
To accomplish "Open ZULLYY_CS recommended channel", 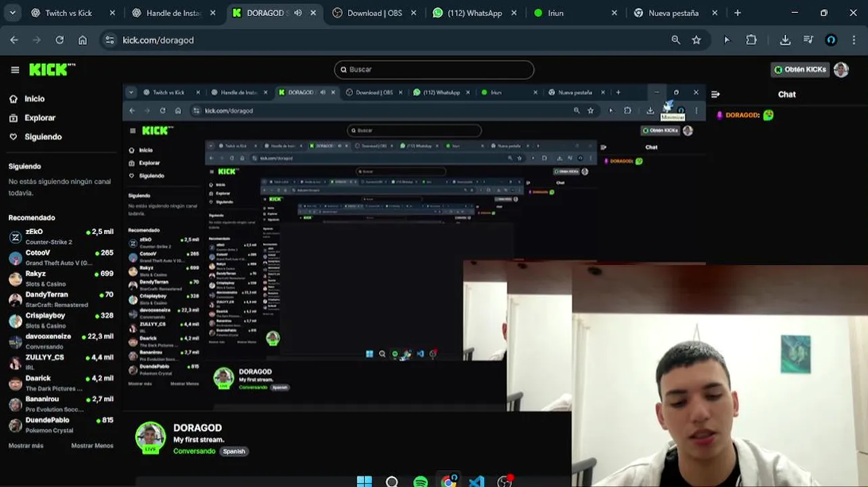I will point(61,363).
